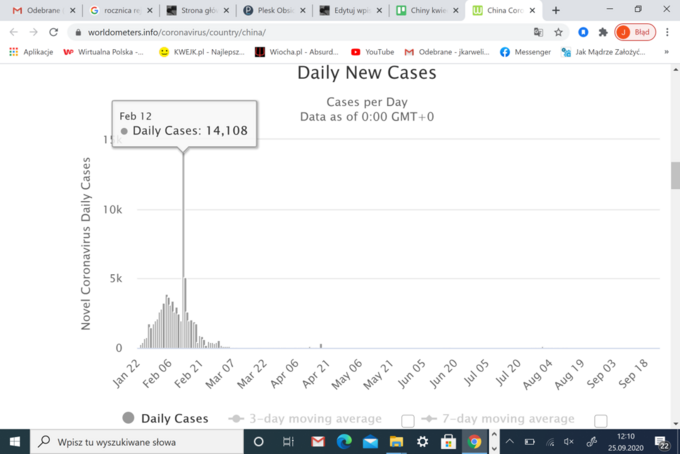Open Windows Settings gear in the taskbar
Screen dimensions: 680x454
tap(422, 441)
